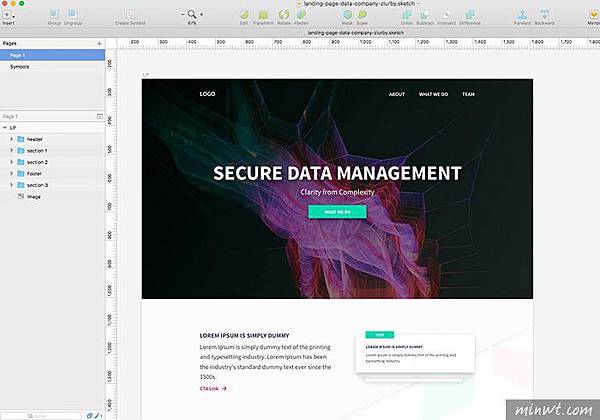Click the Ungroup toolbar icon
Viewport: 600px width, 420px height.
[x=72, y=14]
